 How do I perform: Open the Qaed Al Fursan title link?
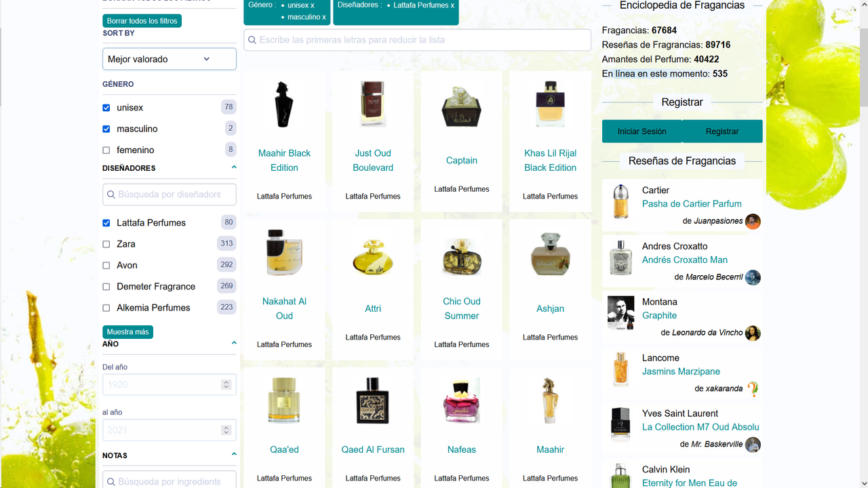(373, 449)
